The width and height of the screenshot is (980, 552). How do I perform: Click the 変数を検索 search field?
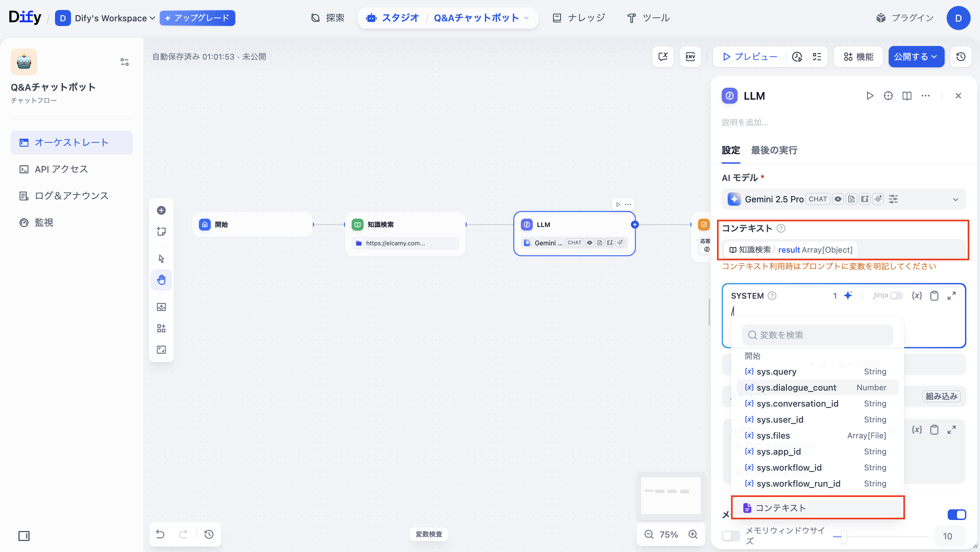[817, 335]
